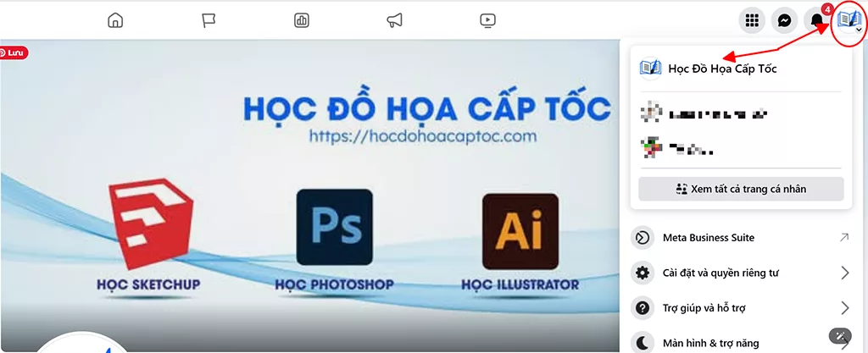Click the magic wand floating button

pos(840,335)
